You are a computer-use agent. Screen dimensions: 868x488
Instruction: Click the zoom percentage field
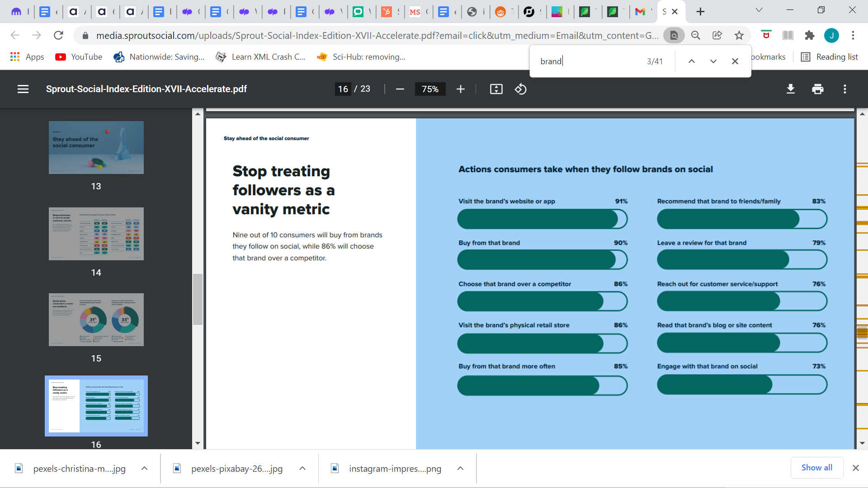[430, 89]
